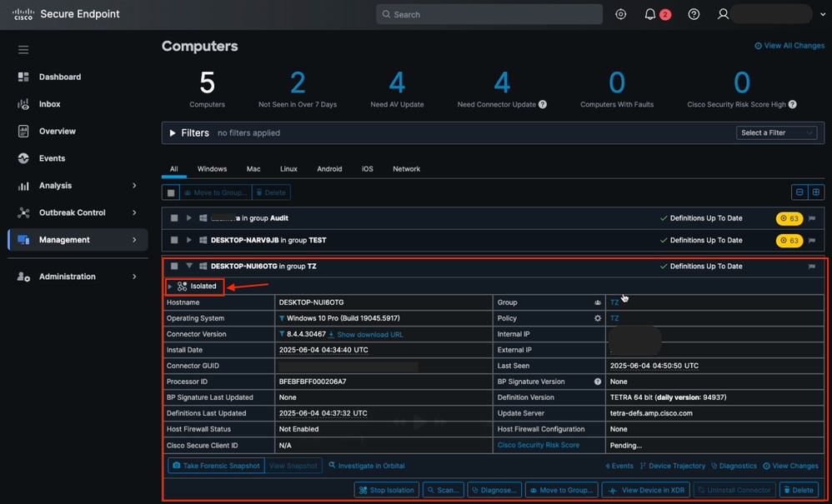Click the flag icon on the Audit row
Screen dimensions: 832x504
(812, 218)
